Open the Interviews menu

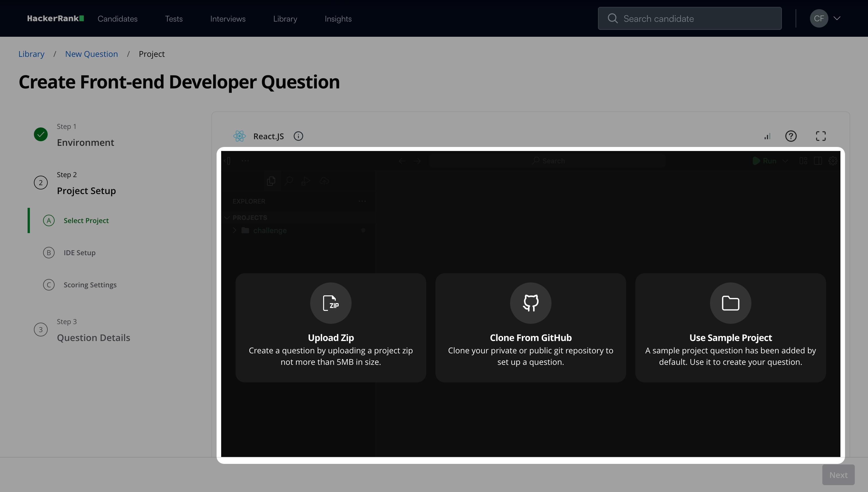(x=227, y=19)
